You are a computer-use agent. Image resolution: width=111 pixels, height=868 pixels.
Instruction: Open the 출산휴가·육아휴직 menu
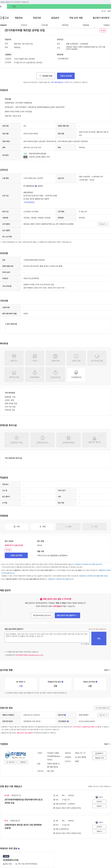pos(101,18)
